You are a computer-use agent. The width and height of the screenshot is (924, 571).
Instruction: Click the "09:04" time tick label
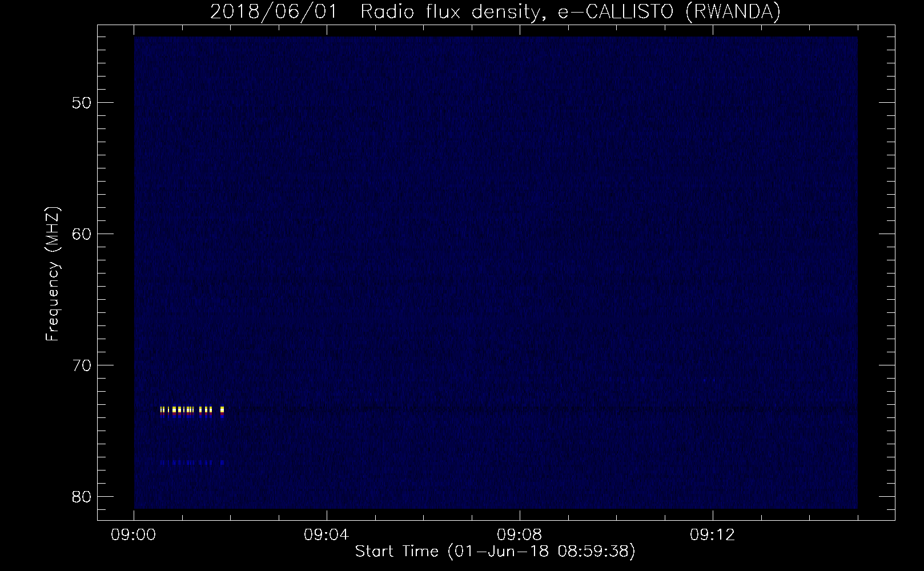pos(327,536)
